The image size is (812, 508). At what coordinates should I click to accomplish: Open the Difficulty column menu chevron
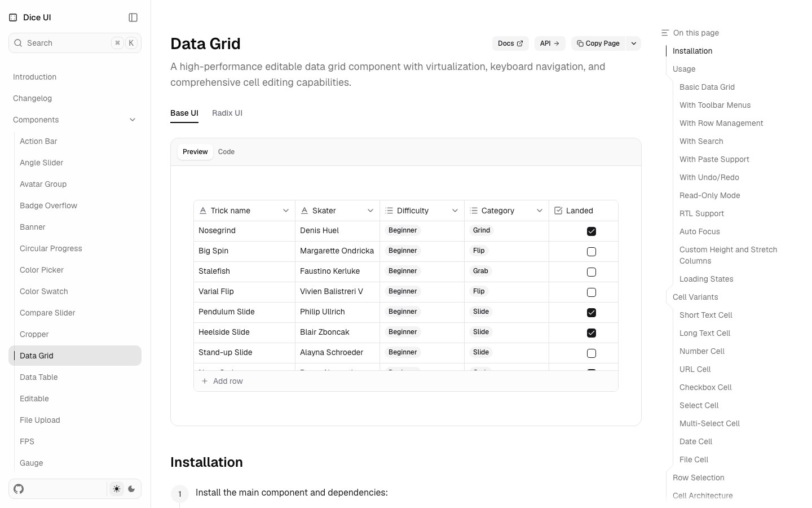(455, 211)
